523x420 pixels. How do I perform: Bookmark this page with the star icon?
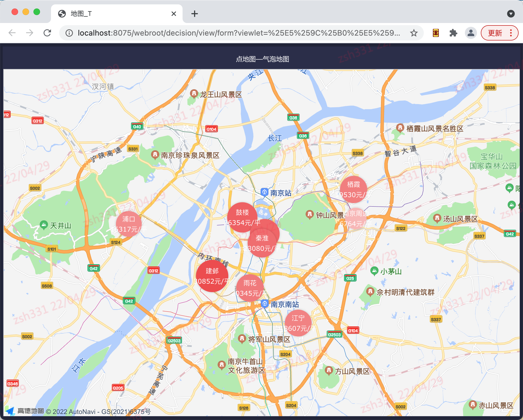[x=414, y=33]
